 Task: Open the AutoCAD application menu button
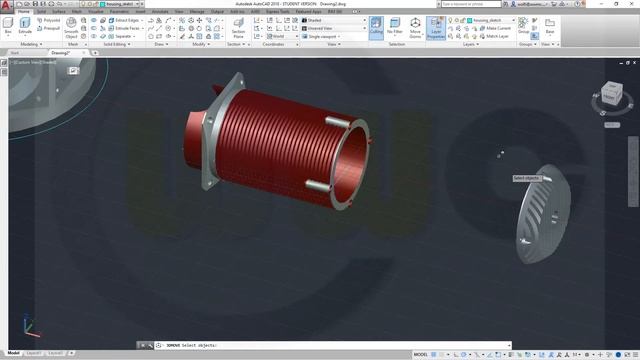(7, 7)
